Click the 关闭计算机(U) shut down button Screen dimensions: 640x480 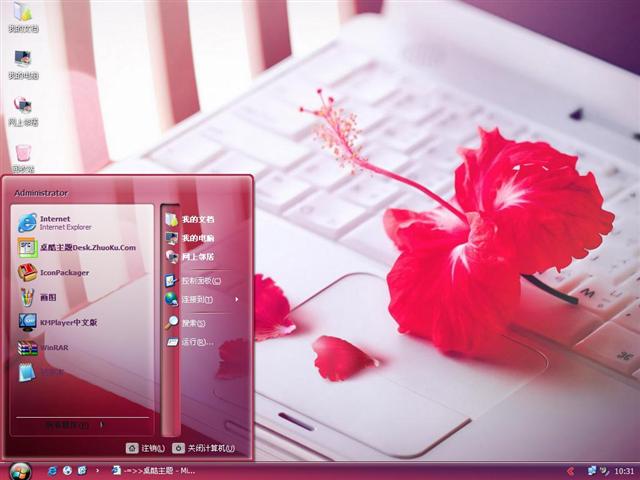coord(204,448)
